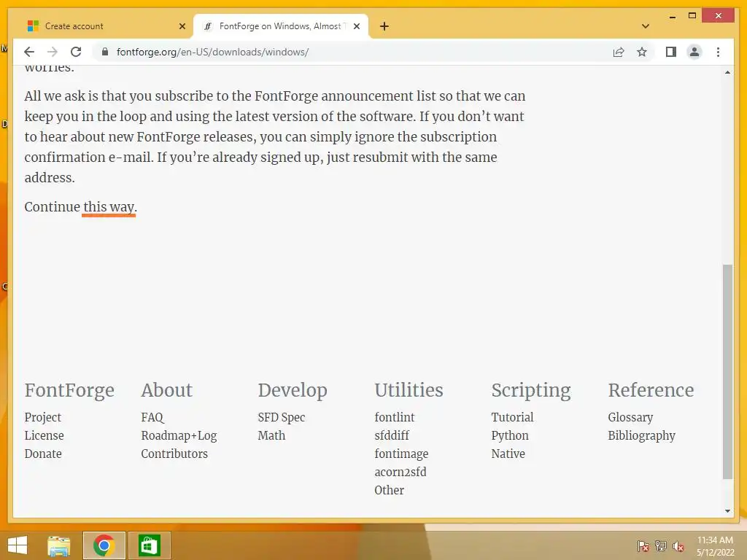Expand the tab search chevron
Screen dimensions: 747x560
646,26
